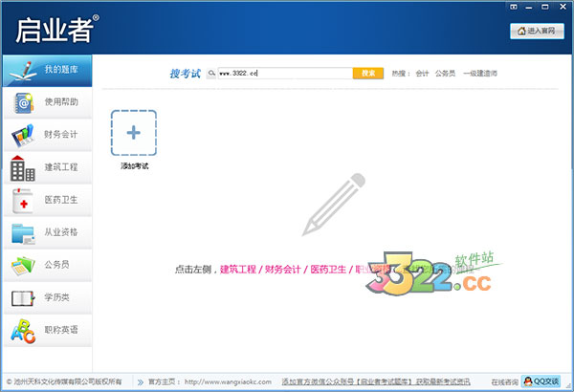
Task: Click the 启业者 logo
Action: coord(56,30)
